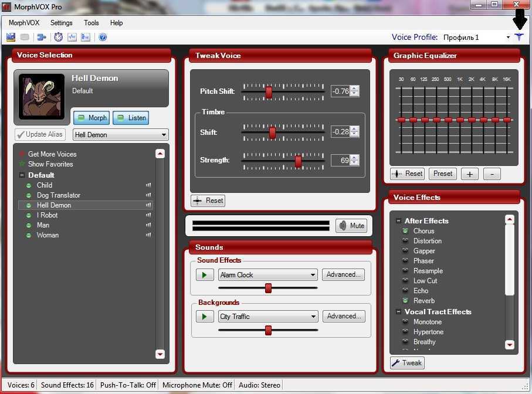Viewport: 532px width, 394px height.
Task: Open the Settings menu
Action: point(61,23)
